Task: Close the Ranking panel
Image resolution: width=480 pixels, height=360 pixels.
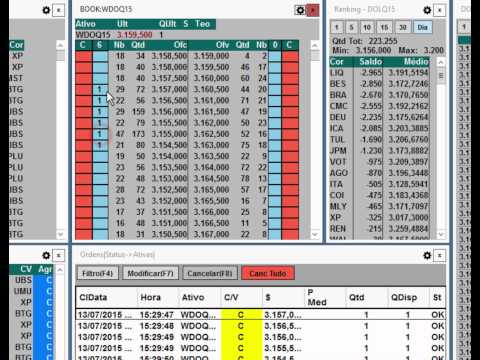Action: [440, 10]
